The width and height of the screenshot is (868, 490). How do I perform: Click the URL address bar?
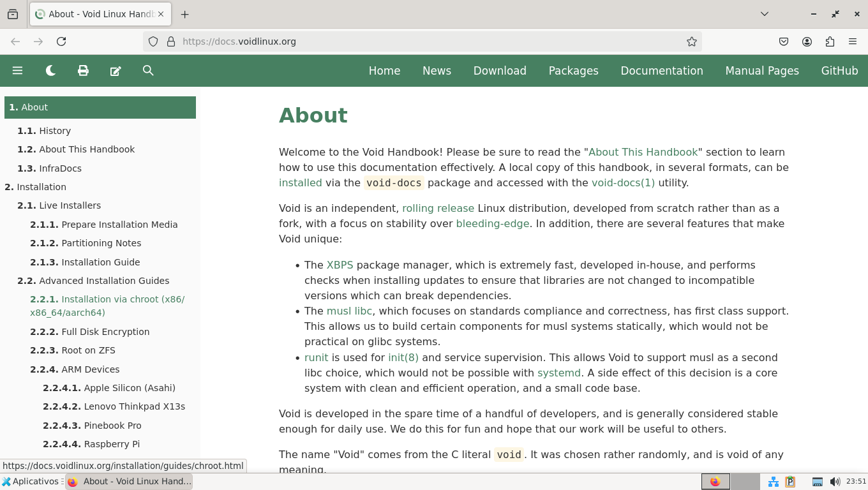(421, 41)
